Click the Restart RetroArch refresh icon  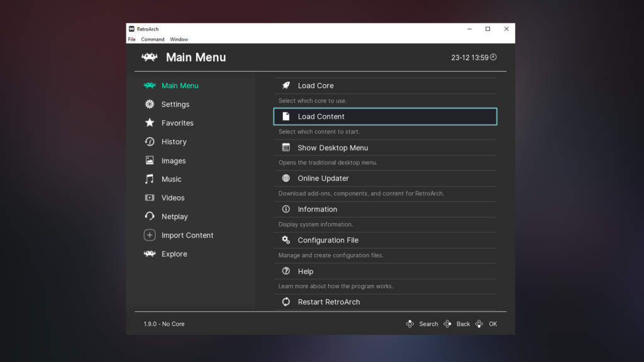tap(286, 302)
